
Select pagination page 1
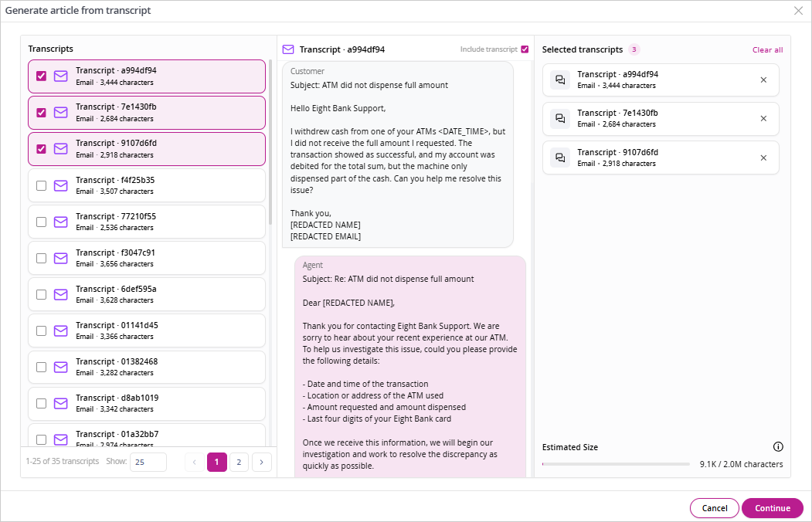[217, 462]
